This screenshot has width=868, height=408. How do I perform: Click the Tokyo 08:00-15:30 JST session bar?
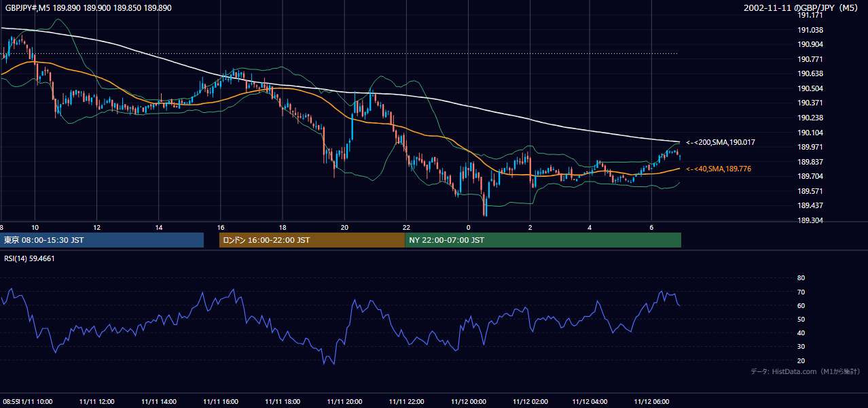pos(103,240)
